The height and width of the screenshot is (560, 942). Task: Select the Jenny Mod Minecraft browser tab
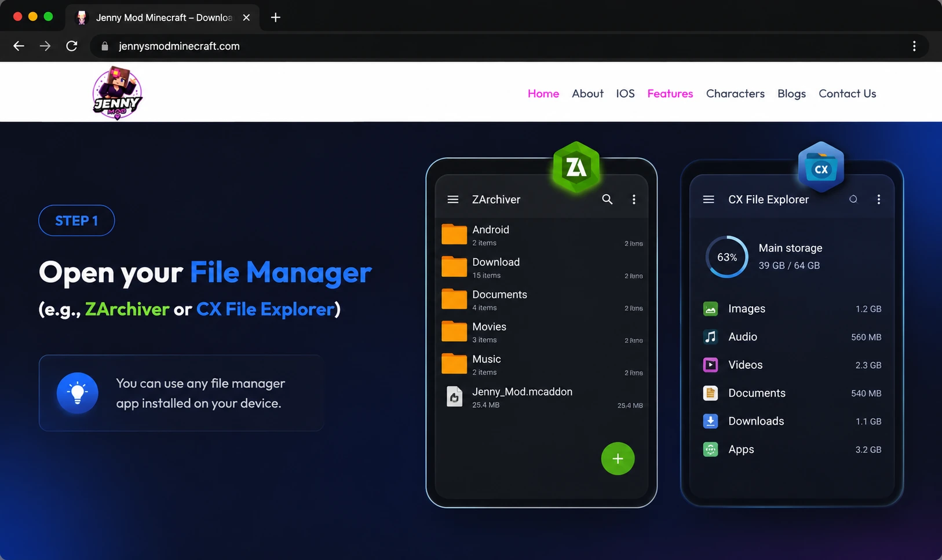[x=162, y=17]
